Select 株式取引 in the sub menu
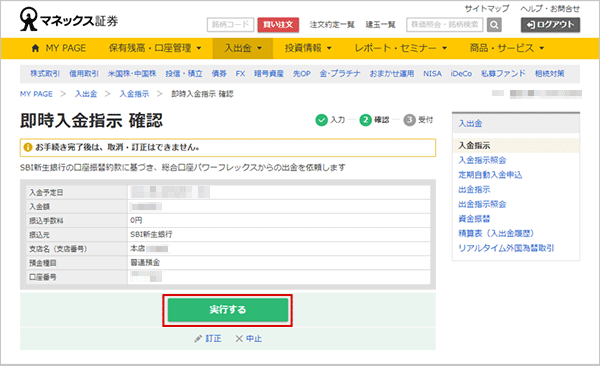This screenshot has height=366, width=600. click(x=45, y=74)
